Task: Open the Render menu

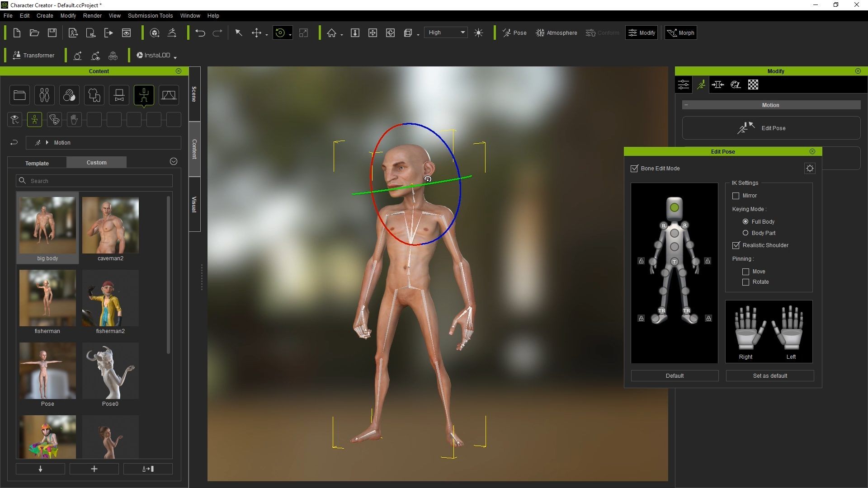Action: pyautogui.click(x=92, y=15)
